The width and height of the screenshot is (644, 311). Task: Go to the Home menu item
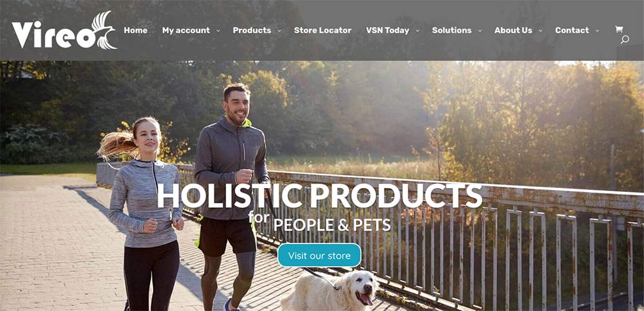click(135, 30)
